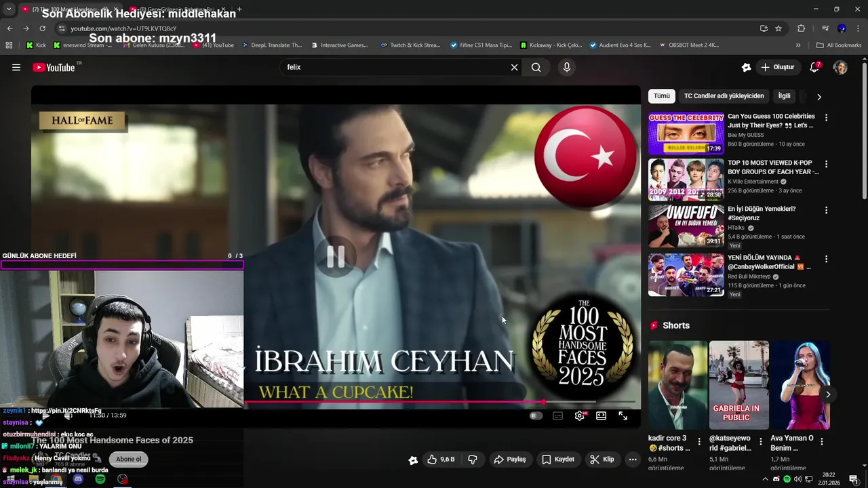Subscribe using the Abone ol button
The height and width of the screenshot is (488, 868).
128,459
